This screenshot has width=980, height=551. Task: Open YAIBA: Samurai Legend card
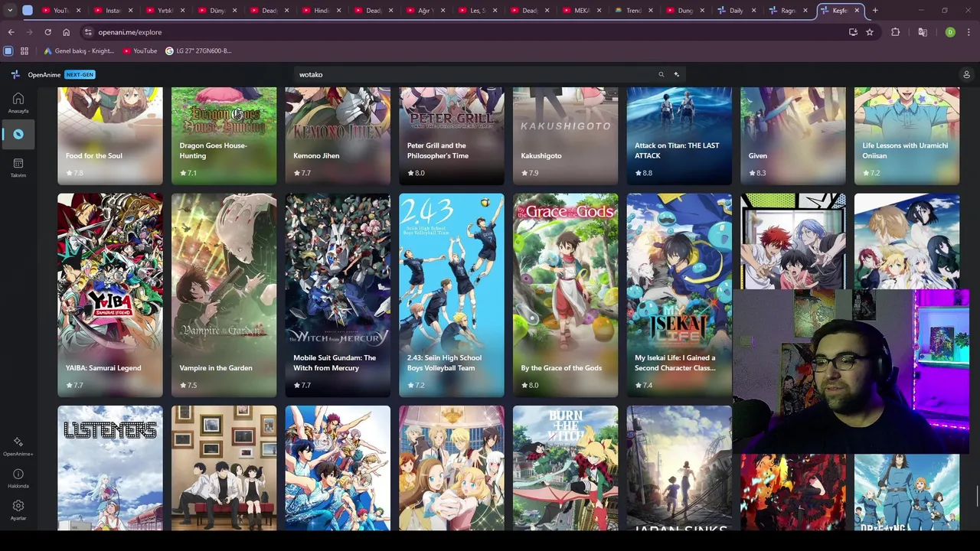(x=110, y=295)
